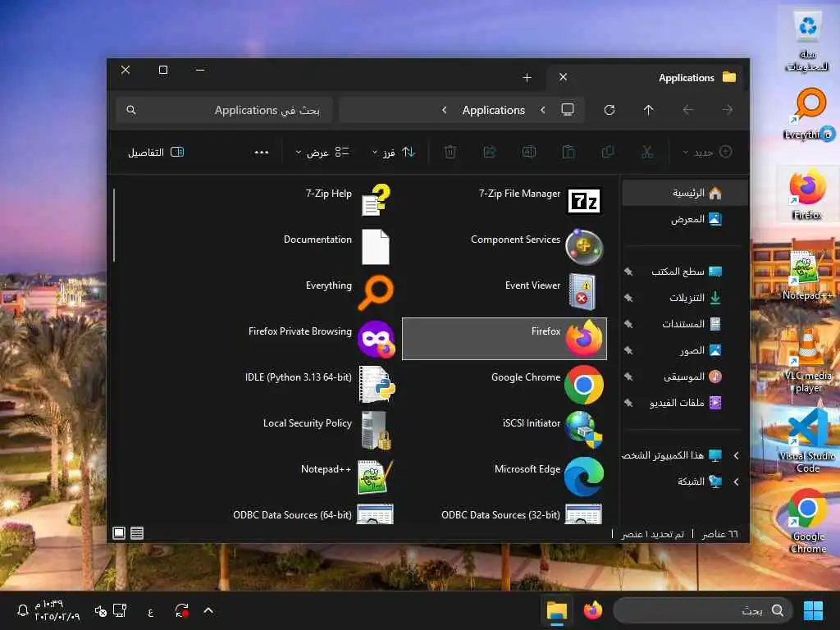Expand This PC (هذا الكمبيوتر) tree node
Screen dimensions: 840x630
pyautogui.click(x=736, y=455)
